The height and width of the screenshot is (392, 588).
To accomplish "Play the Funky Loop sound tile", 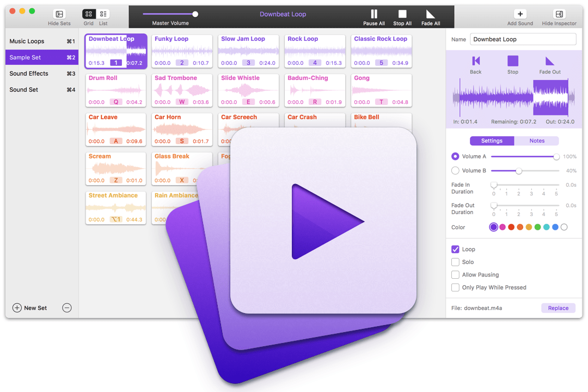I will (182, 51).
